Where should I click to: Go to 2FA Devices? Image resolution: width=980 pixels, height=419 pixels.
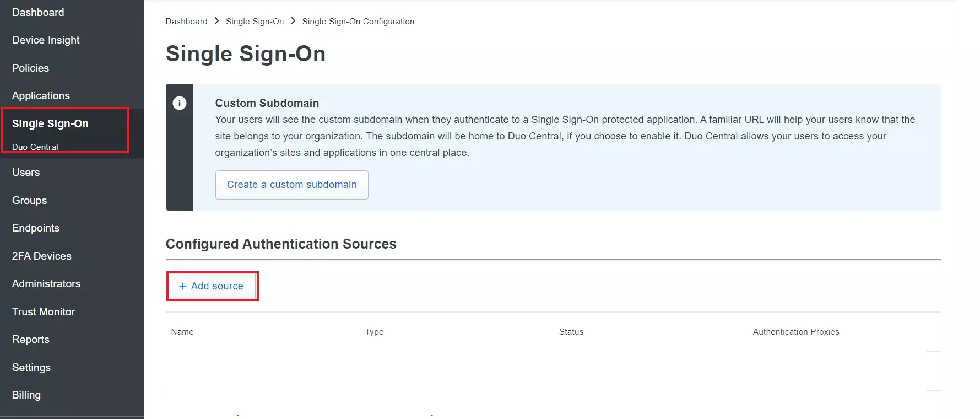(x=42, y=256)
